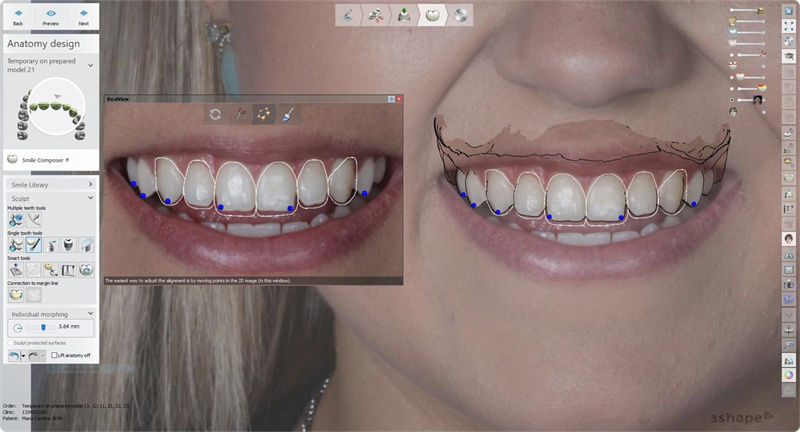Switch to the tooth anatomy workflow step

pyautogui.click(x=432, y=14)
